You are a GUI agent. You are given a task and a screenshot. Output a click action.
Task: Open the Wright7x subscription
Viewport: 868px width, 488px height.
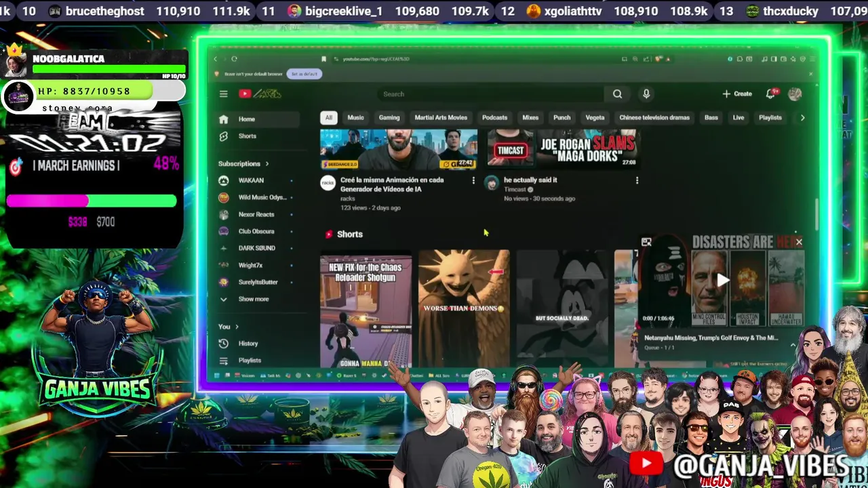(257, 265)
